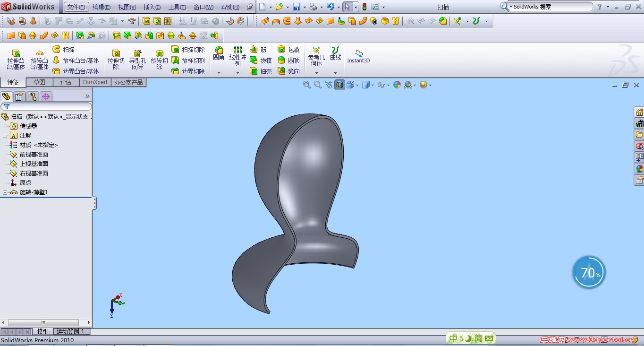Click the 70% circular progress indicator
Image resolution: width=644 pixels, height=346 pixels.
tap(589, 273)
